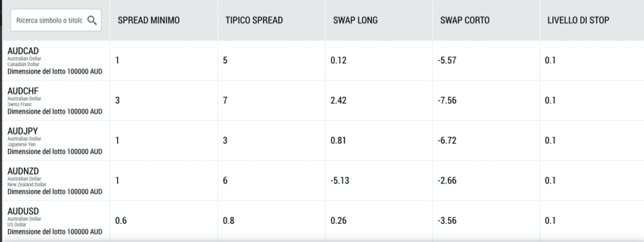
Task: Sort by Spread Minimo column header
Action: pyautogui.click(x=148, y=20)
